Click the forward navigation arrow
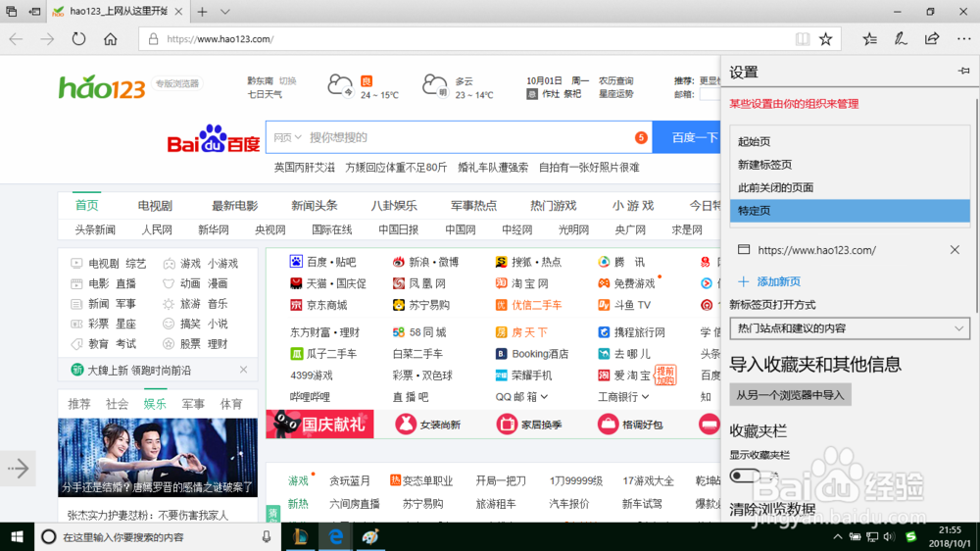The width and height of the screenshot is (980, 551). (47, 39)
